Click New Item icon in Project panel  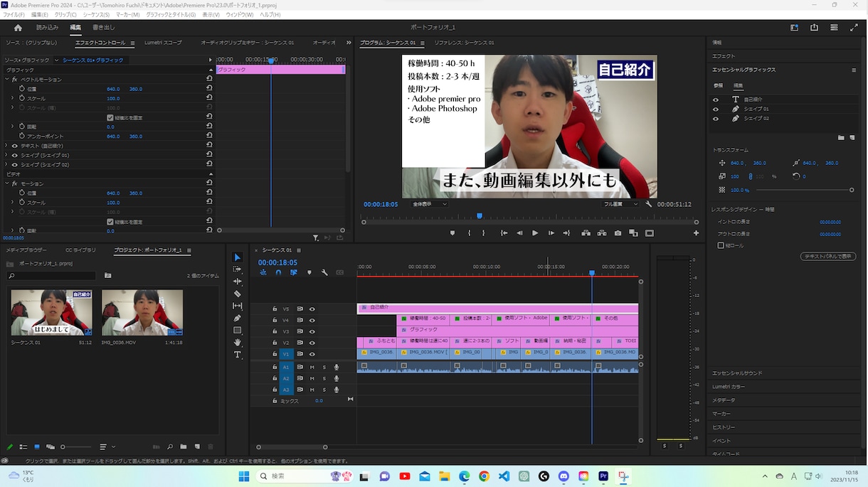(x=197, y=447)
